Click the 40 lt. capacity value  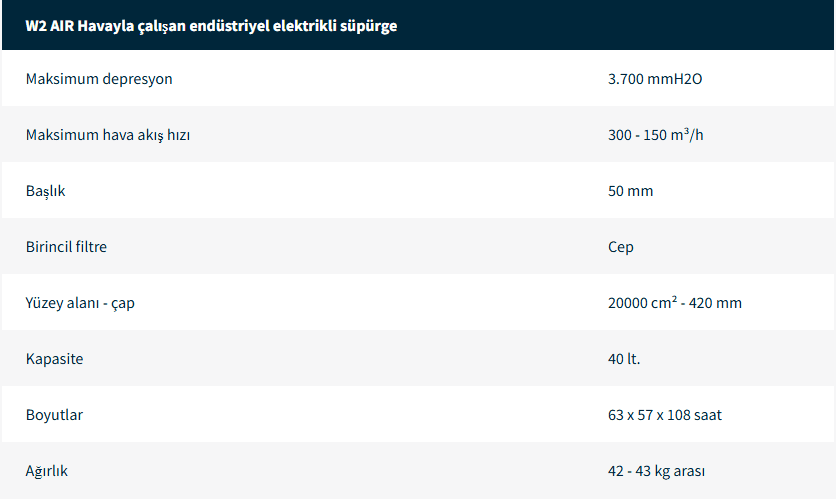pyautogui.click(x=624, y=359)
